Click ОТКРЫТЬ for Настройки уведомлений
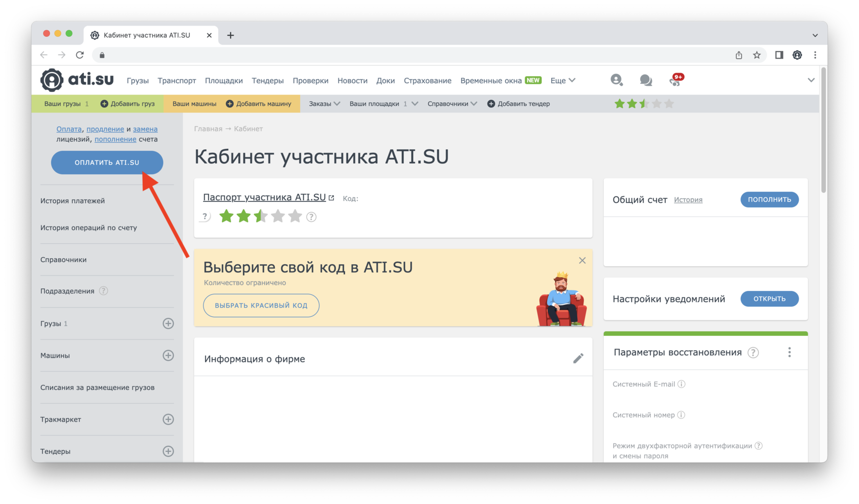Viewport: 859px width, 504px height. [770, 299]
